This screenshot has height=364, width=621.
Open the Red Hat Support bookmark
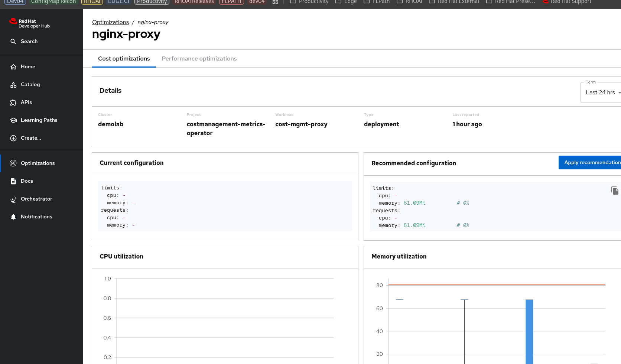tap(567, 2)
